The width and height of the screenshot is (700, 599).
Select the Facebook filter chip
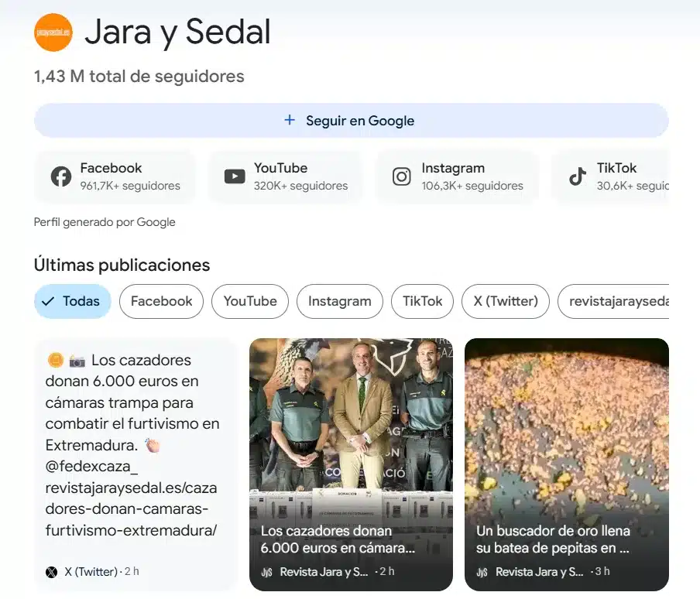[161, 301]
